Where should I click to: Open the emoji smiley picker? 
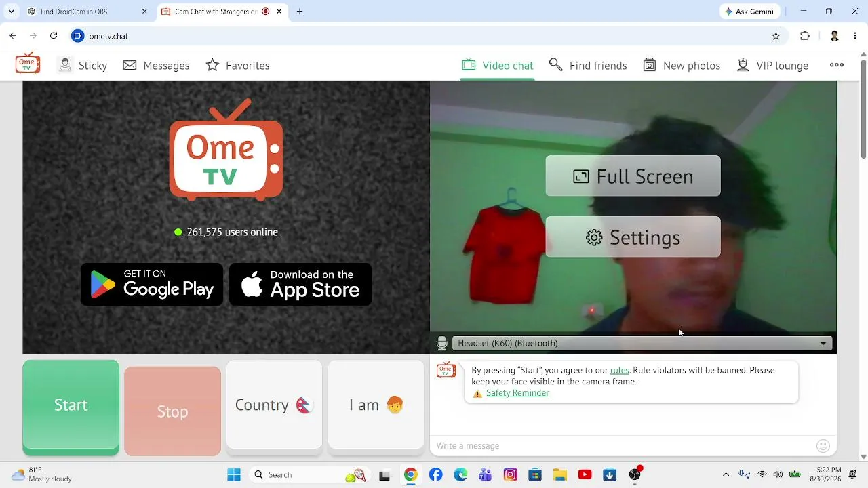[x=823, y=446]
